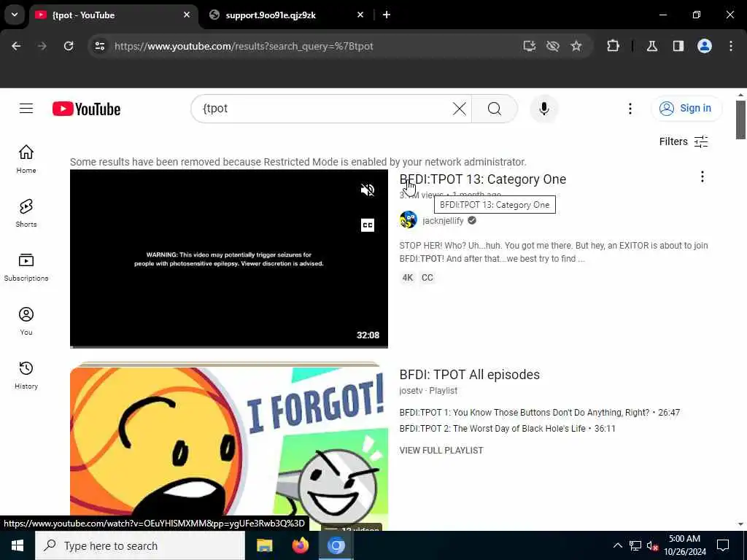This screenshot has height=560, width=747.
Task: Open Shorts in the sidebar
Action: [26, 214]
